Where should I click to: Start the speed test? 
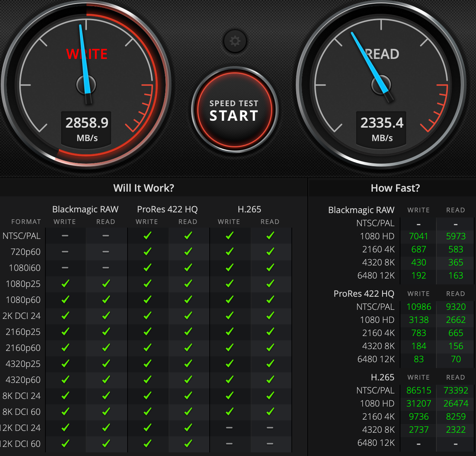[x=235, y=110]
